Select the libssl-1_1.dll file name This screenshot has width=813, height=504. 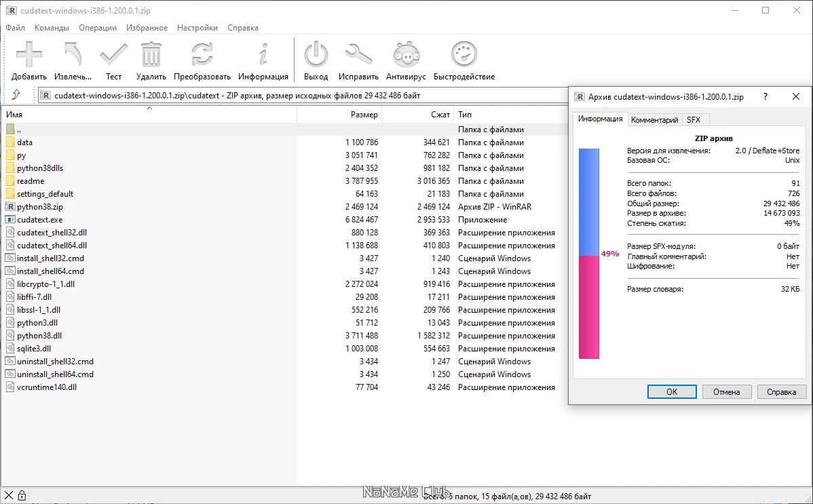39,309
